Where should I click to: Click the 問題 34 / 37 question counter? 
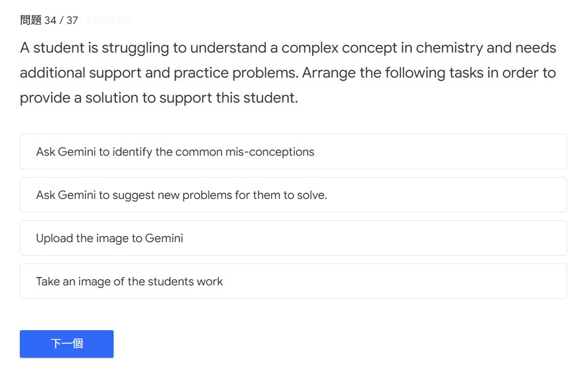pos(49,20)
